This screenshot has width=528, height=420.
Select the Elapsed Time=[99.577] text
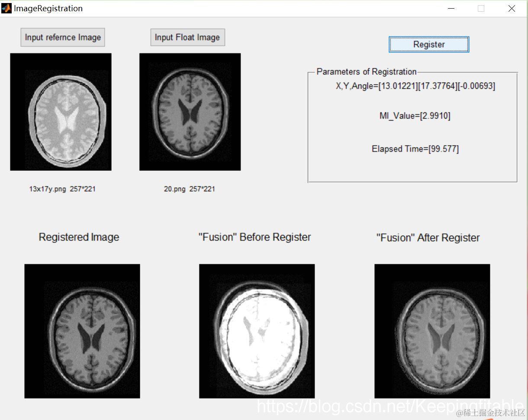pos(415,149)
